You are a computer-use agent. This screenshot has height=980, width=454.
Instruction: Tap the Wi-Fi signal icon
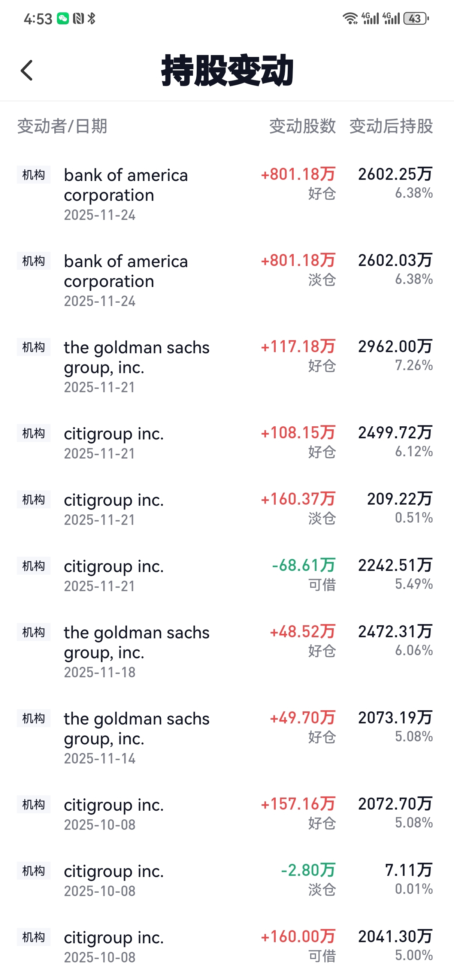(350, 18)
